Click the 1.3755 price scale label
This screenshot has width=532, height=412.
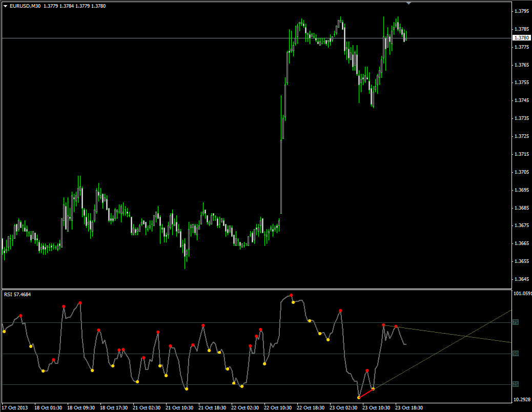(521, 83)
